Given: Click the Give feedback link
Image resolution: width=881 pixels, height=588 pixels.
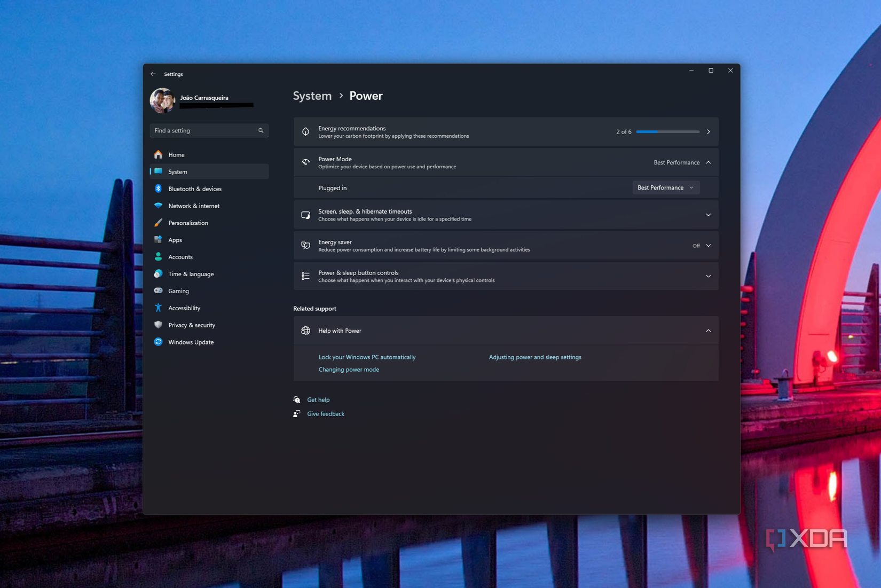Looking at the screenshot, I should (325, 413).
